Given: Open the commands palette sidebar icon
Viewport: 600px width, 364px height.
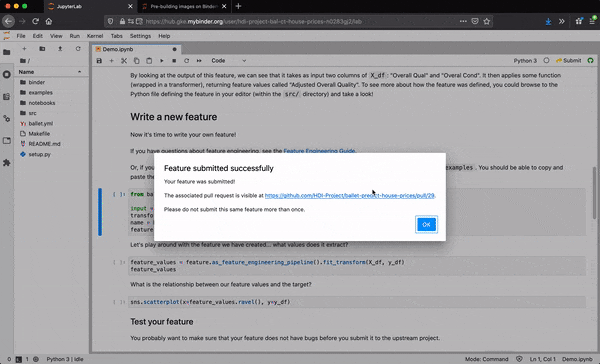Looking at the screenshot, I should coord(7,96).
